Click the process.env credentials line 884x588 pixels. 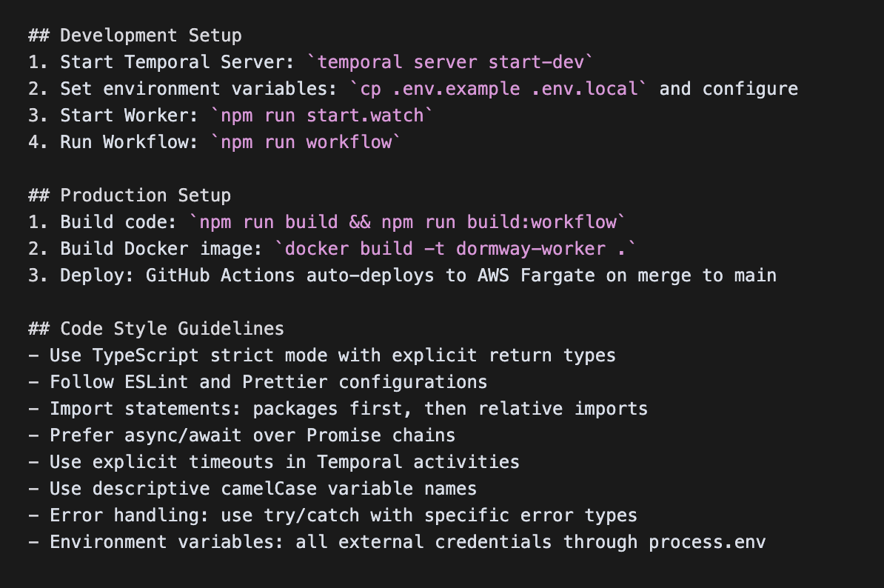tap(397, 542)
